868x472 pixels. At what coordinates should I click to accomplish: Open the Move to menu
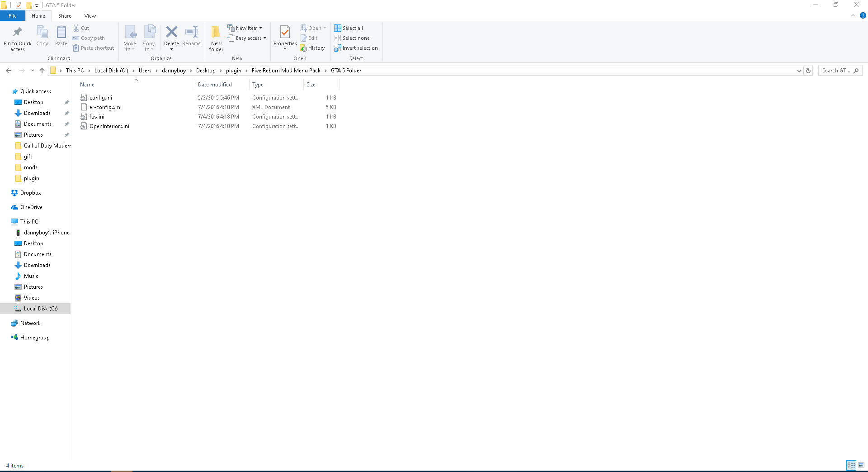(130, 38)
